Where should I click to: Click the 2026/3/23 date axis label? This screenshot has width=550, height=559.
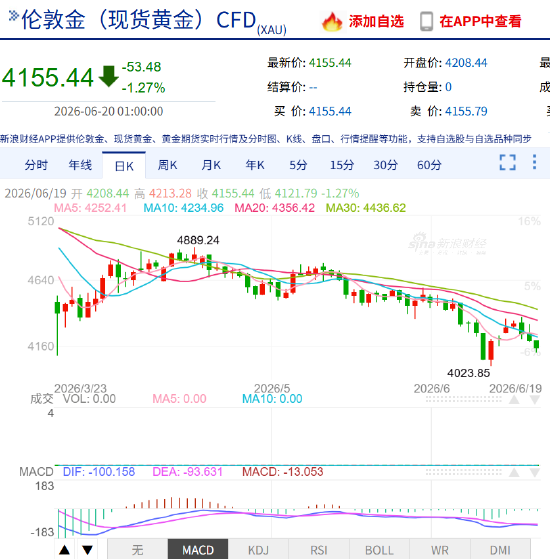pos(81,388)
